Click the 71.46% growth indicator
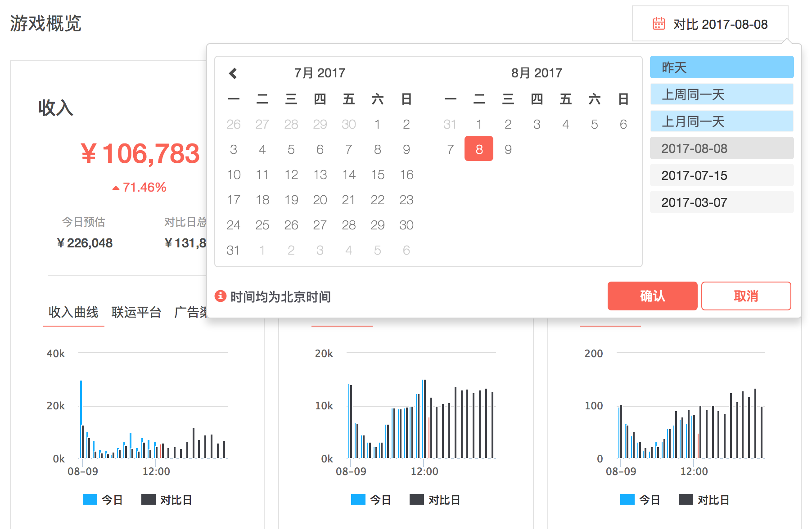Image resolution: width=812 pixels, height=529 pixels. tap(140, 187)
